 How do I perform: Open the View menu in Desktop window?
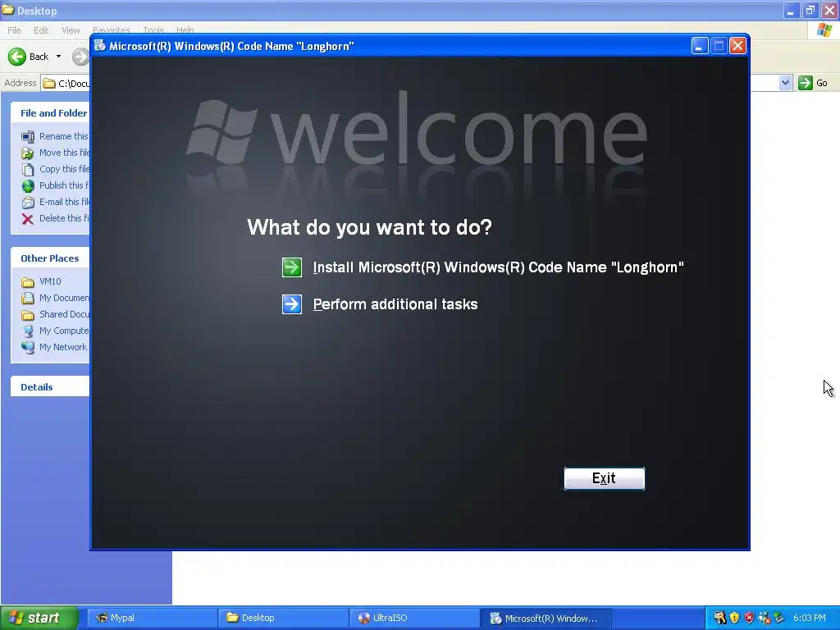[71, 30]
